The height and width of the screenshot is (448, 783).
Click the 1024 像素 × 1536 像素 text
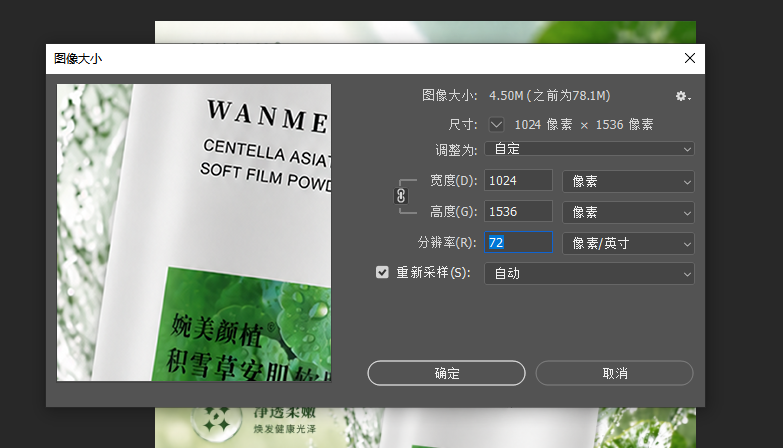click(584, 124)
